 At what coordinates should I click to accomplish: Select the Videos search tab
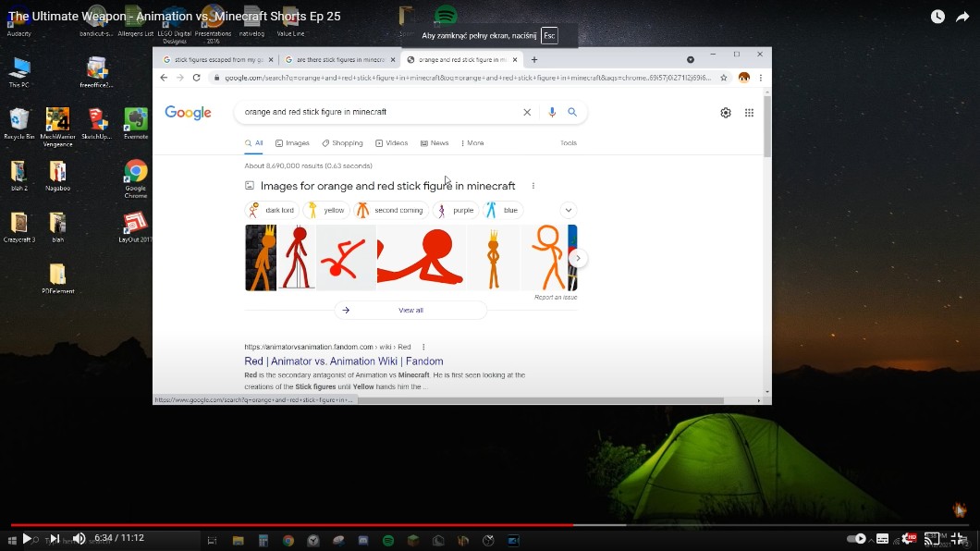(392, 143)
